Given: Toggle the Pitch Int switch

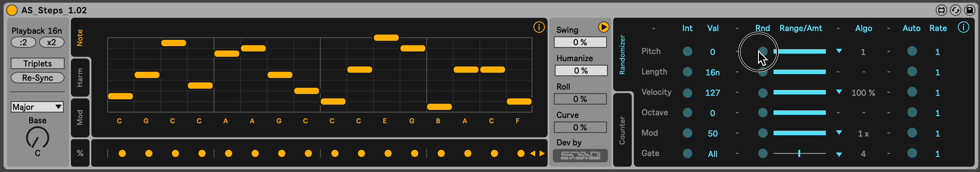Looking at the screenshot, I should click(688, 51).
